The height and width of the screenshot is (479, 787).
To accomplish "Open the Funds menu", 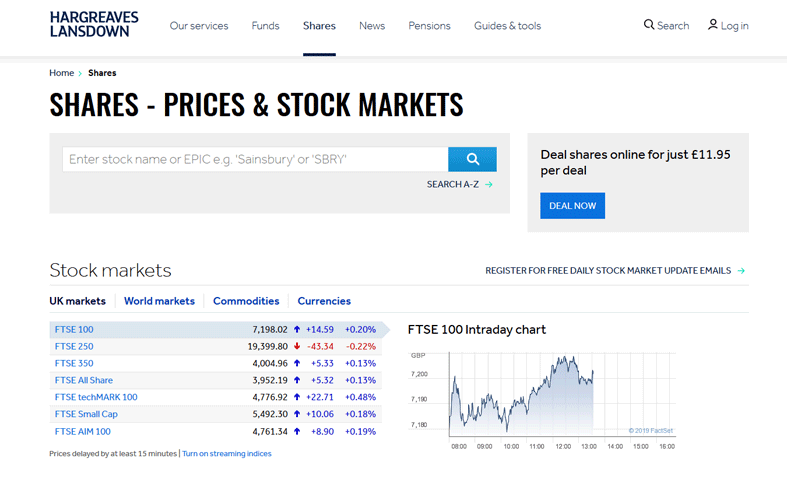I will [265, 26].
